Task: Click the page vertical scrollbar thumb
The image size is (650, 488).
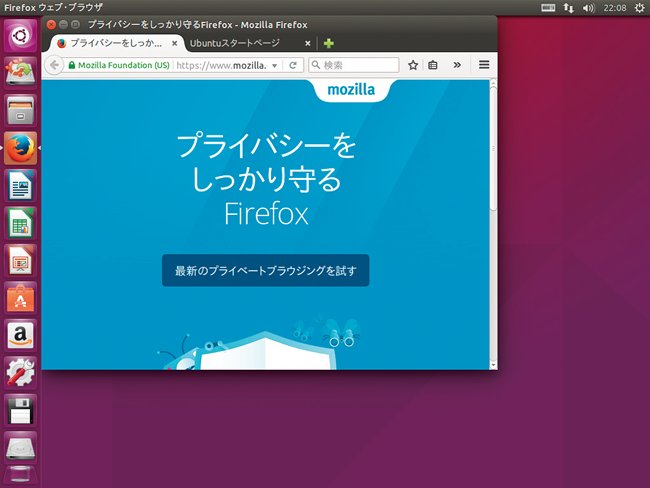Action: coord(493,148)
